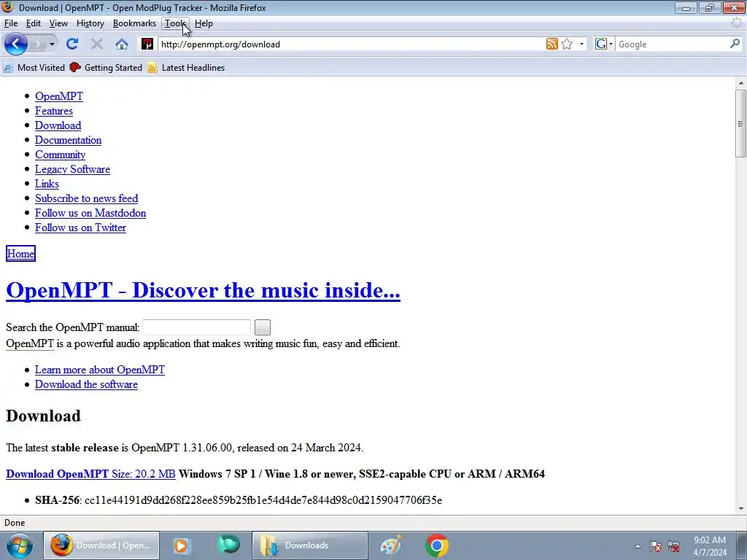Viewport: 747px width, 560px height.
Task: Open the address bar history dropdown
Action: click(x=581, y=44)
